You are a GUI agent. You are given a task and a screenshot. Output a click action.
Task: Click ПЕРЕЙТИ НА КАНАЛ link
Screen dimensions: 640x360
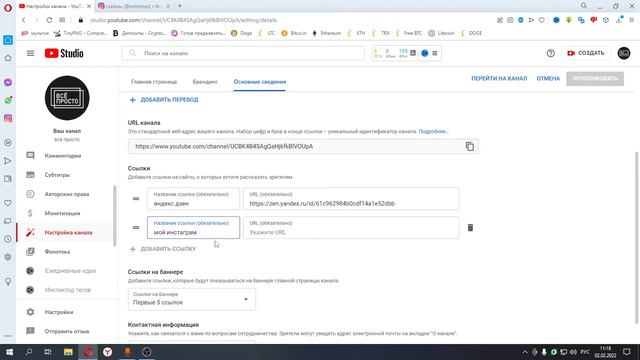[x=499, y=78]
